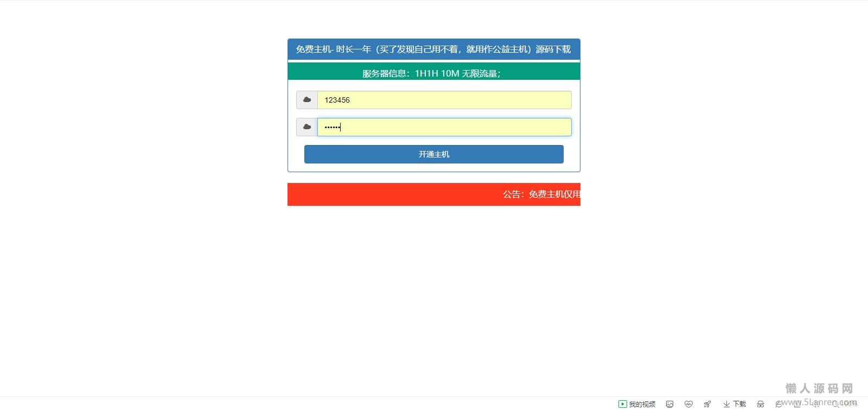Click the 开通主机 button
Viewport: 868px width, 410px height.
(x=434, y=154)
